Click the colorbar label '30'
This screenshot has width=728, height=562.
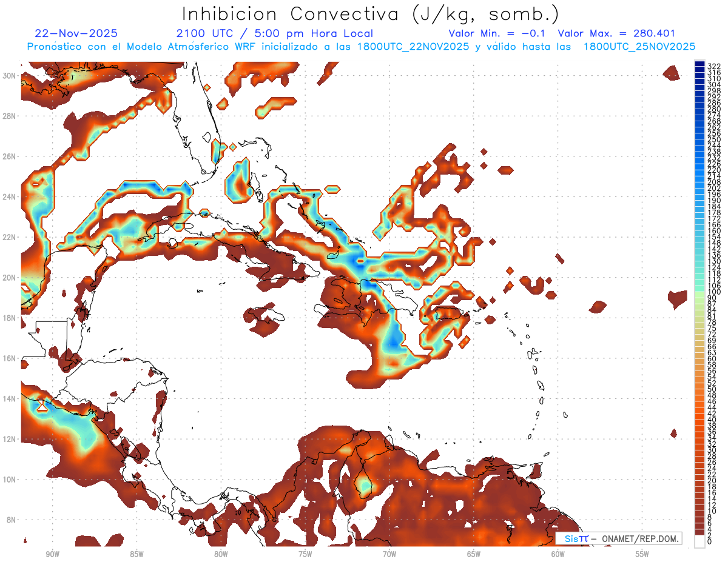click(712, 450)
